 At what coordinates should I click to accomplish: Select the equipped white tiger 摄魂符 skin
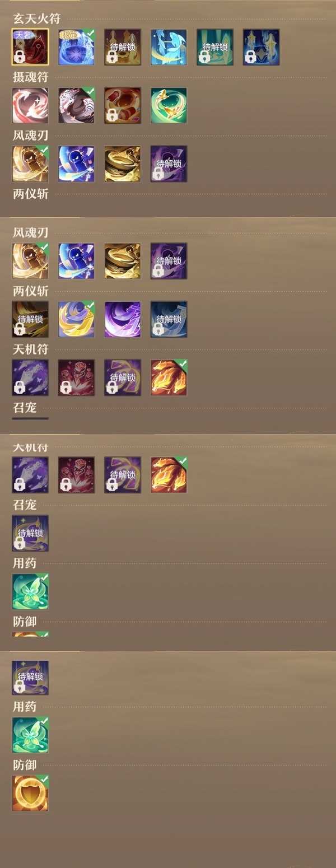tap(76, 105)
